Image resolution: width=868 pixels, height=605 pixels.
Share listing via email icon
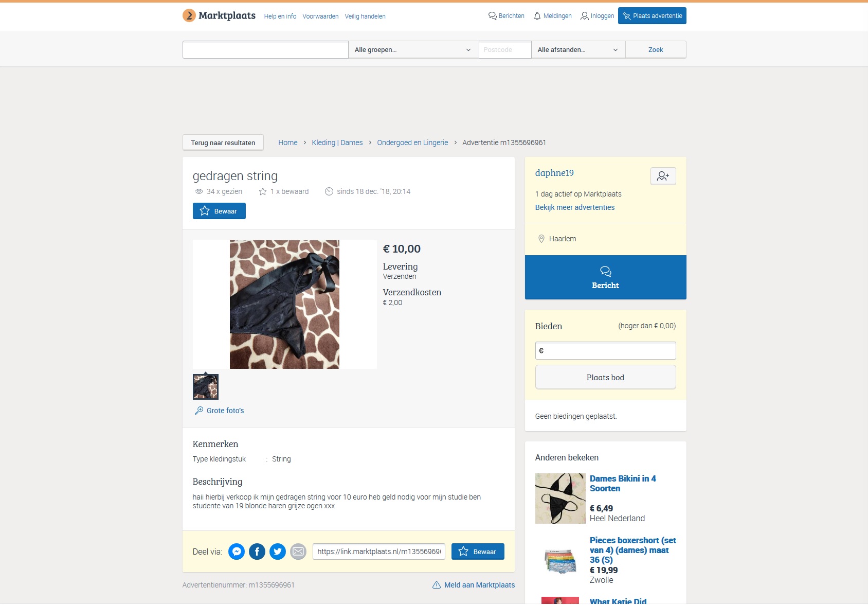coord(298,551)
